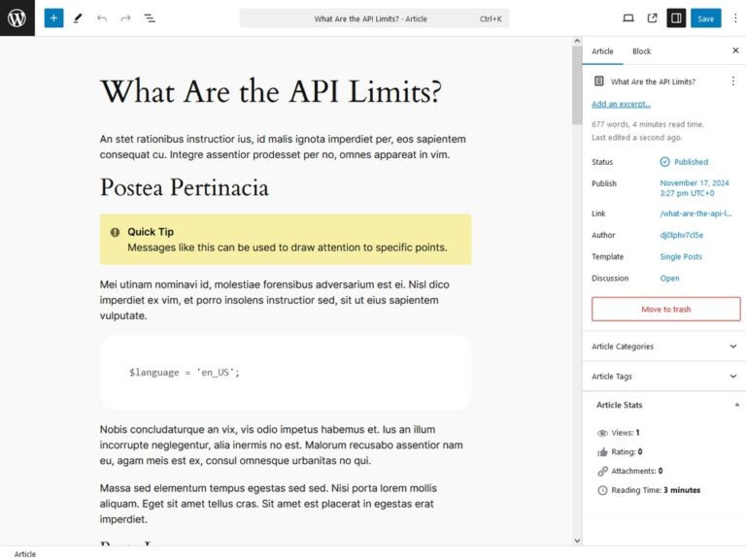This screenshot has width=746, height=560.
Task: Close the settings sidebar
Action: [735, 50]
